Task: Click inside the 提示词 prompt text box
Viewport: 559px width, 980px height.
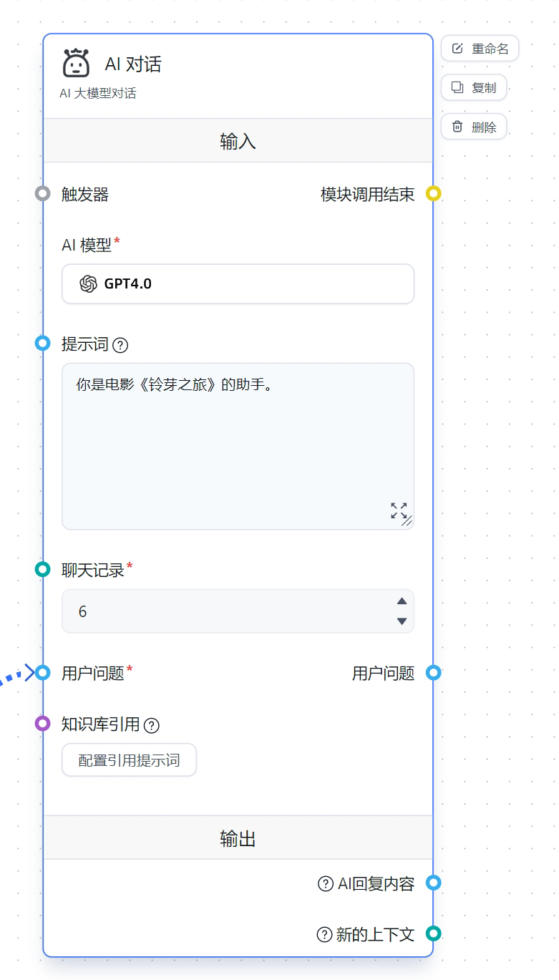Action: [238, 446]
